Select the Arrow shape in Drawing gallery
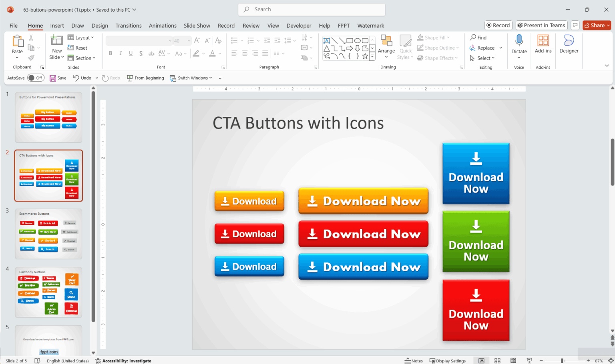 [x=342, y=40]
